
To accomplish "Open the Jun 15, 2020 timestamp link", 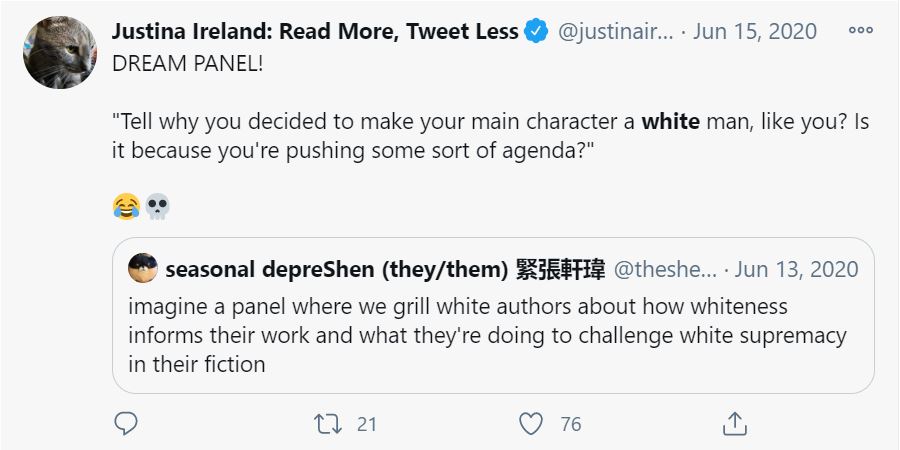I will pos(754,32).
